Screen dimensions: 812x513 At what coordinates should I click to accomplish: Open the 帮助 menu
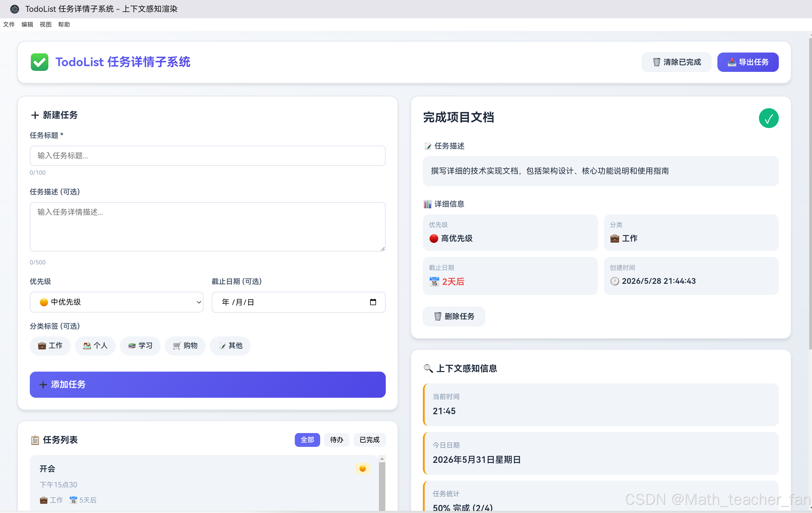click(x=64, y=25)
